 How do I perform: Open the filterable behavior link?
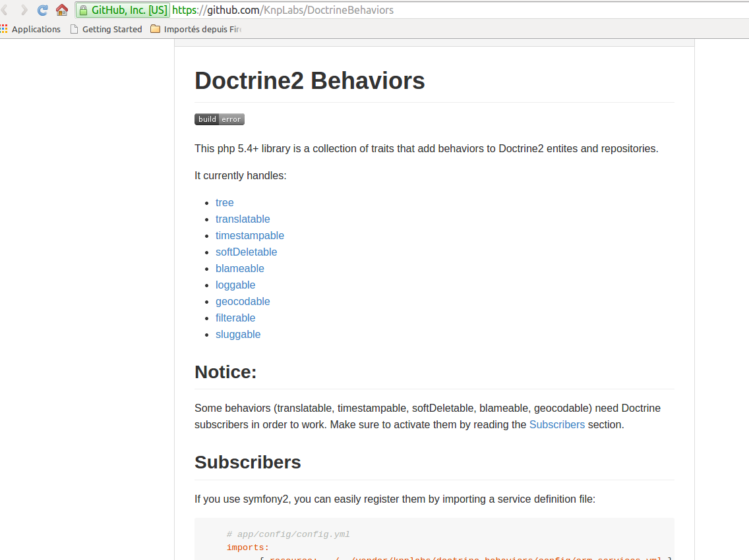click(235, 318)
